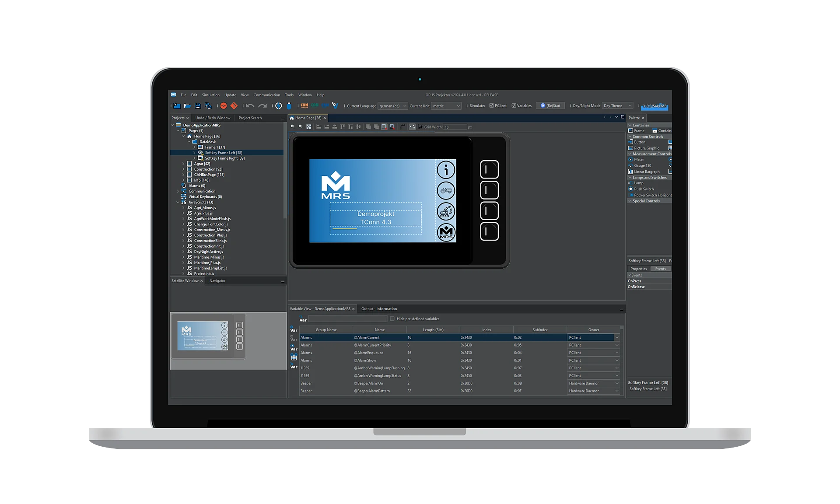Click the info softkey icon on device preview
This screenshot has height=504, width=840.
coord(446,170)
